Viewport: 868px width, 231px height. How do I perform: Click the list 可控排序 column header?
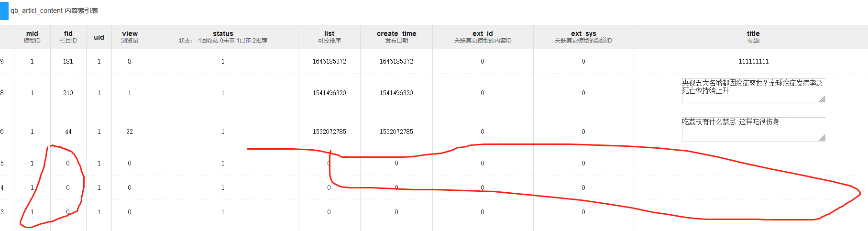coord(329,37)
